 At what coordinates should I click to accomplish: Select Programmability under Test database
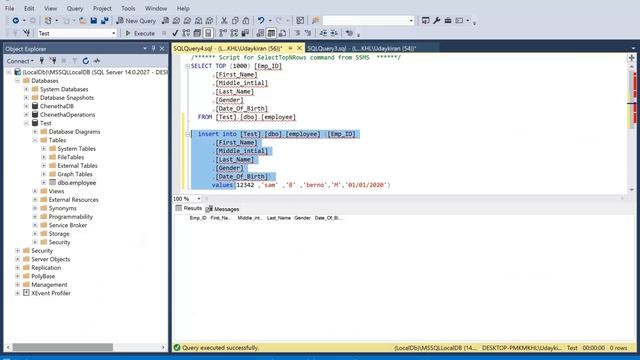(x=71, y=217)
